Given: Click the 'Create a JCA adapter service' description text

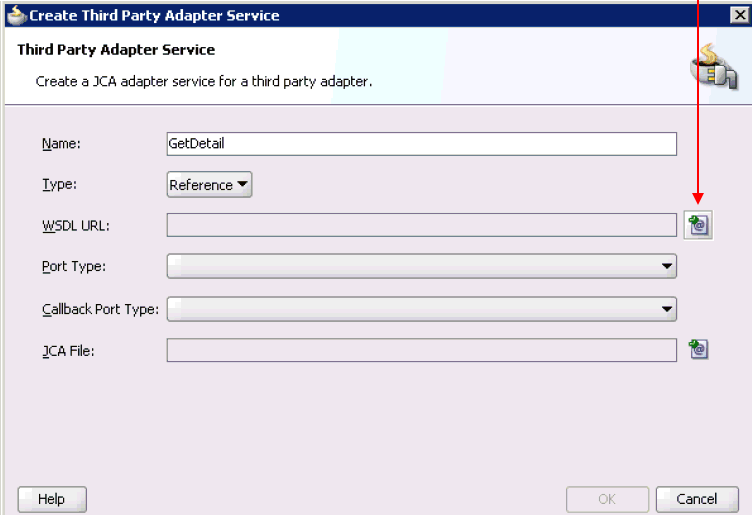Looking at the screenshot, I should pyautogui.click(x=204, y=81).
